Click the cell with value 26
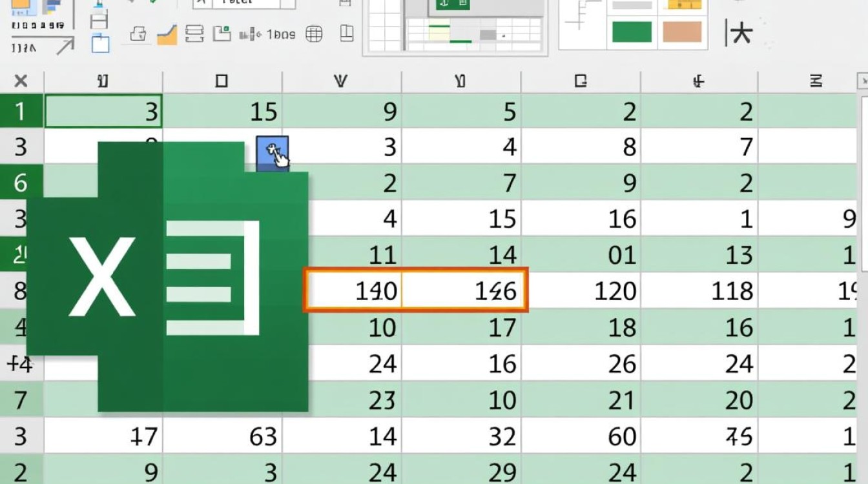 click(x=581, y=363)
